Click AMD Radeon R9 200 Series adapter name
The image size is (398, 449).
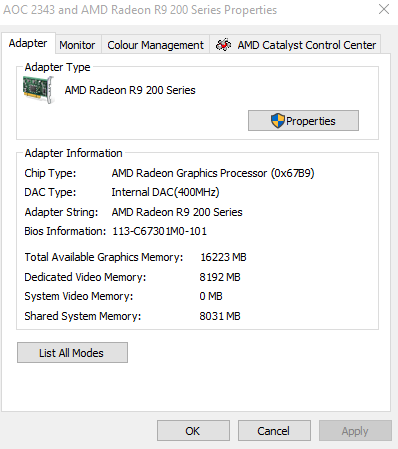coord(130,90)
